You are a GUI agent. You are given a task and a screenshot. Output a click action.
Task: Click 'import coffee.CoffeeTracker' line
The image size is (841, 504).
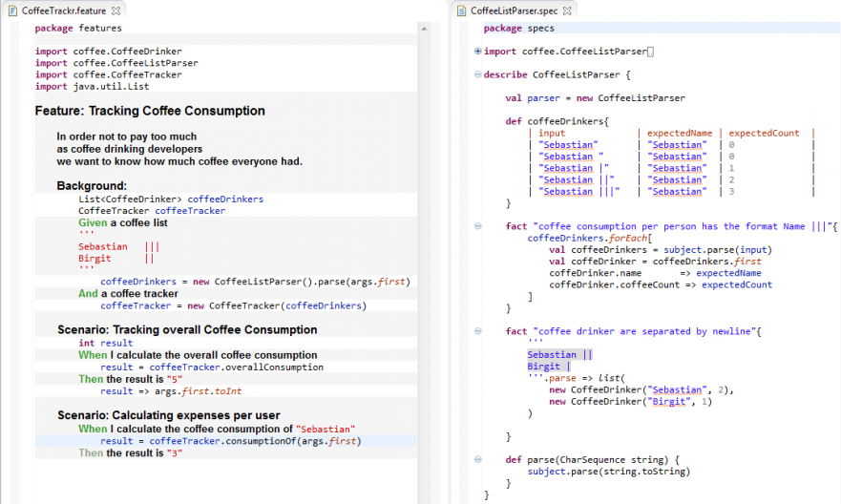click(108, 75)
